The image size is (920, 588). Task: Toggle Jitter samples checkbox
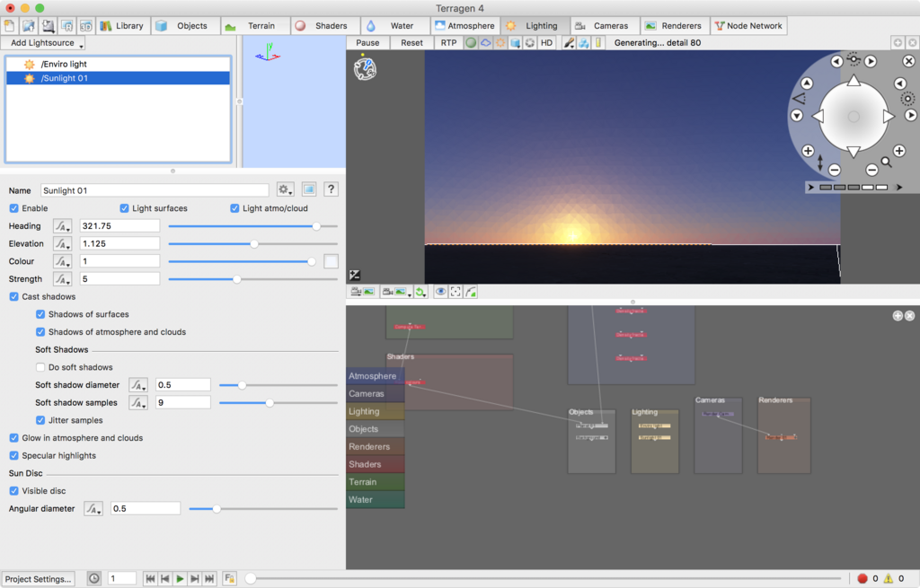40,420
